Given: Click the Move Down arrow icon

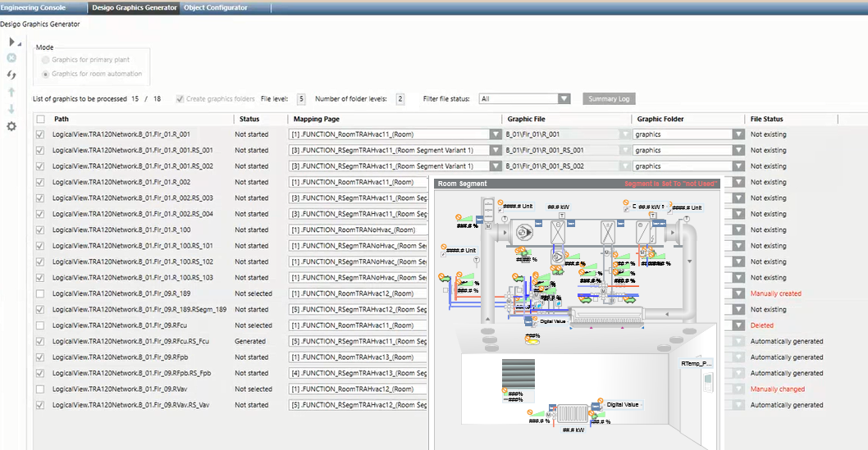Looking at the screenshot, I should click(11, 109).
